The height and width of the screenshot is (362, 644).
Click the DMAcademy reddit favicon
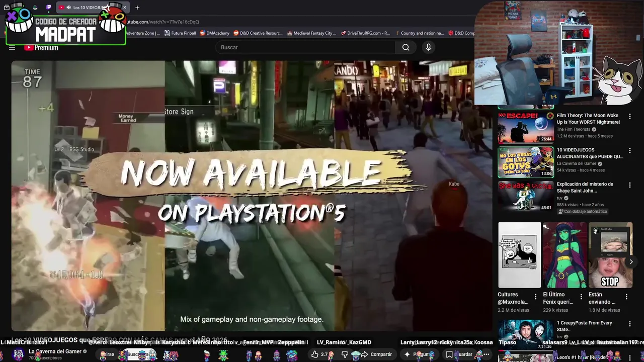(203, 33)
